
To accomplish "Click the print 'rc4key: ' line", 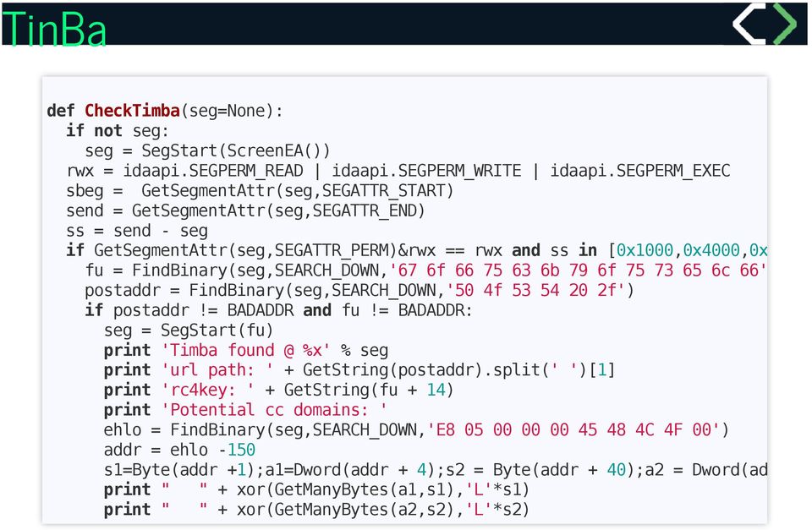I will pos(278,390).
